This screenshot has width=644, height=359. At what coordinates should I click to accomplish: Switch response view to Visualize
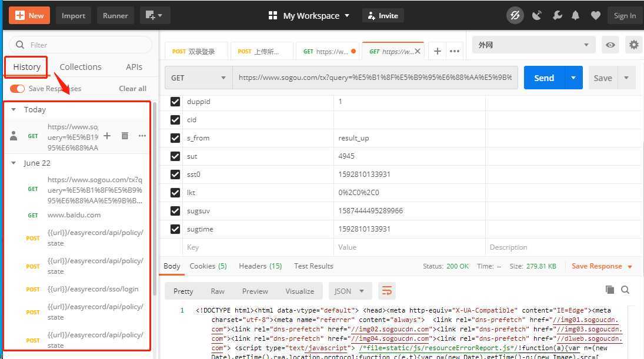(x=299, y=291)
